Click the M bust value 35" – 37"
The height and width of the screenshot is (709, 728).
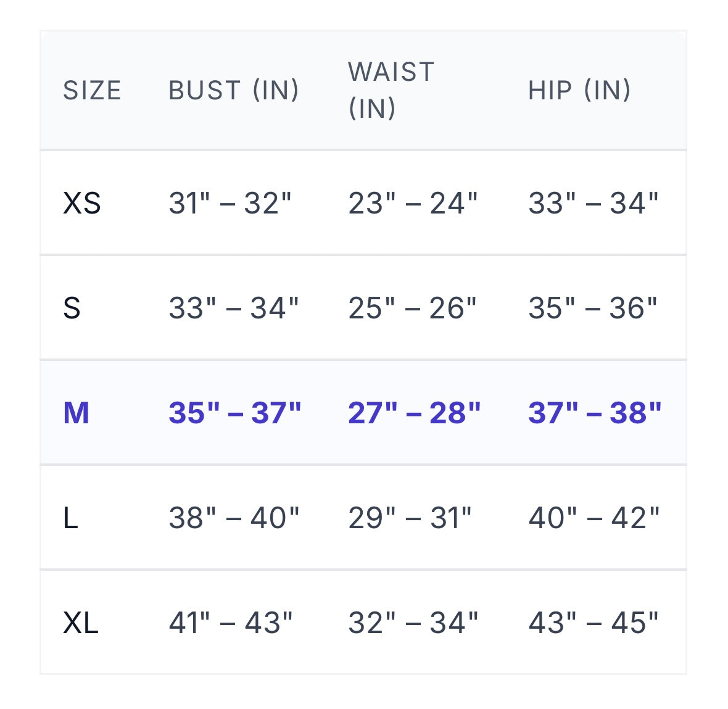tap(234, 413)
